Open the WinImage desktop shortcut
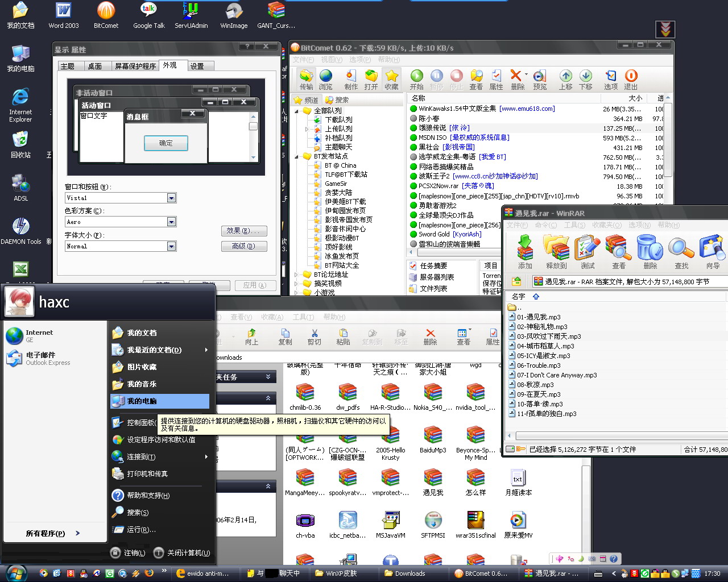728x582 pixels. [x=234, y=15]
